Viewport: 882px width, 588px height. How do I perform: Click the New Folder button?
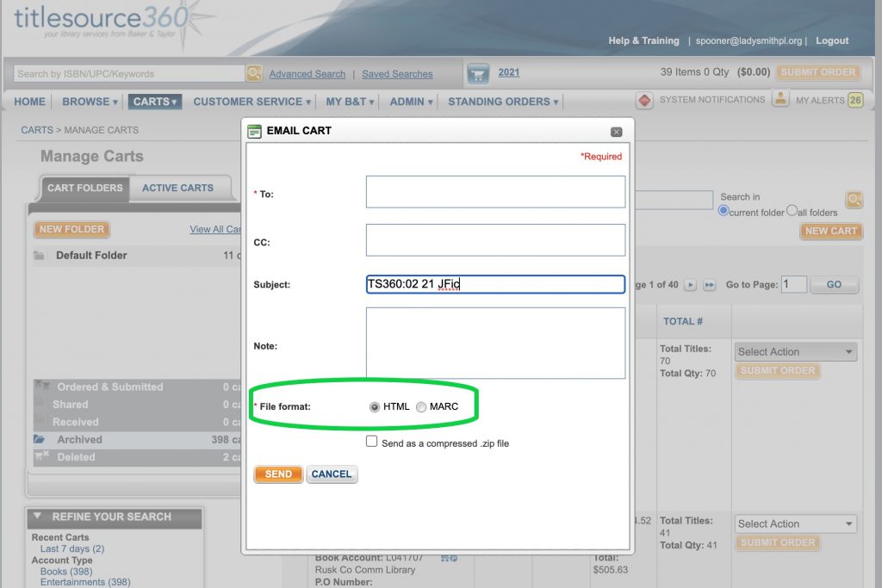click(71, 229)
